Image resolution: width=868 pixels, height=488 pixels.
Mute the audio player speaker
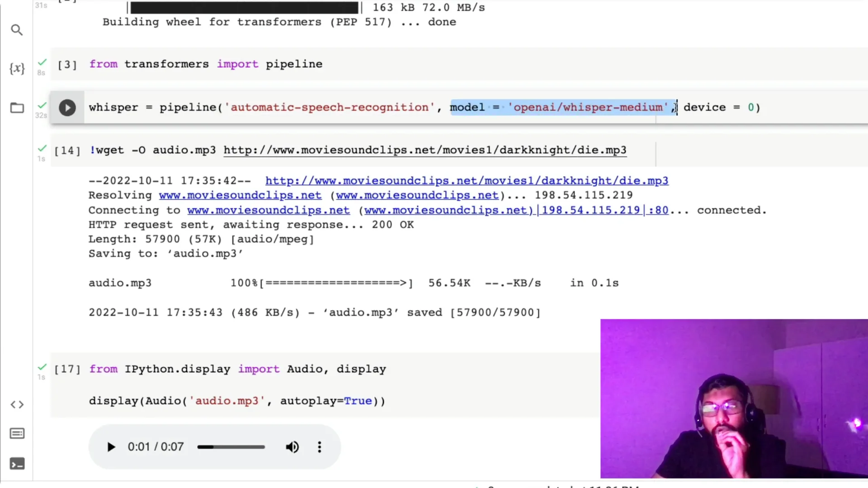point(292,447)
